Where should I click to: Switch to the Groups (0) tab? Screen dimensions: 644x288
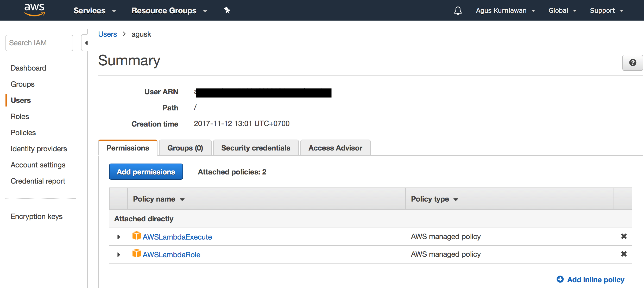185,148
